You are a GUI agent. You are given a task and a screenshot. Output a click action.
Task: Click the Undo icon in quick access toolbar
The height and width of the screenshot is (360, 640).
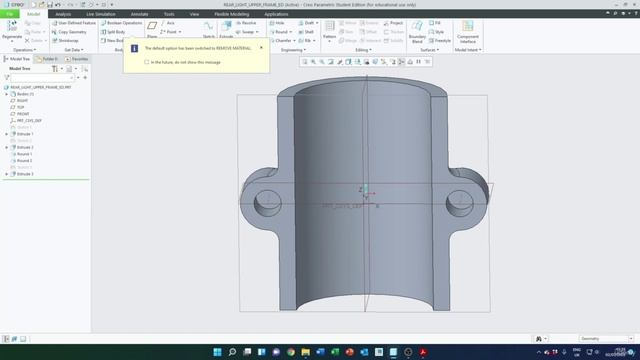[58, 4]
